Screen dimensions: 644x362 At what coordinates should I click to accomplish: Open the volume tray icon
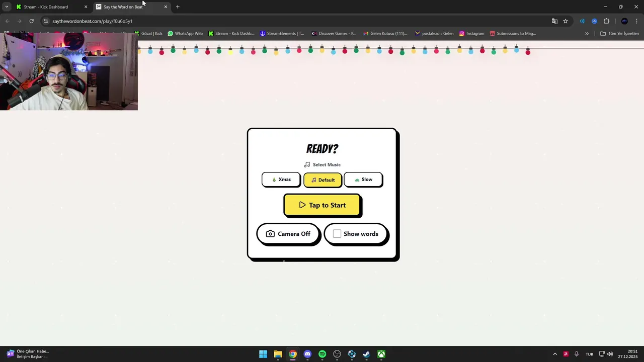(x=610, y=354)
